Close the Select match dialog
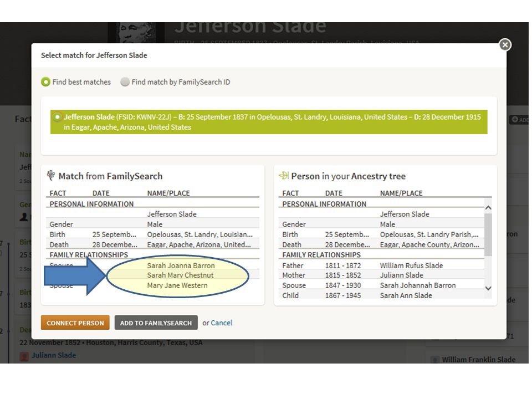 (505, 45)
